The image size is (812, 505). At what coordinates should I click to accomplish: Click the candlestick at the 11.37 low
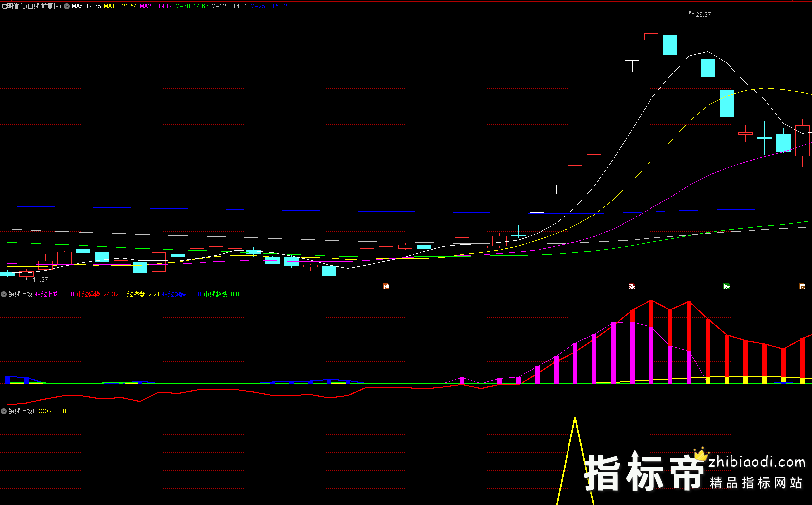click(26, 273)
